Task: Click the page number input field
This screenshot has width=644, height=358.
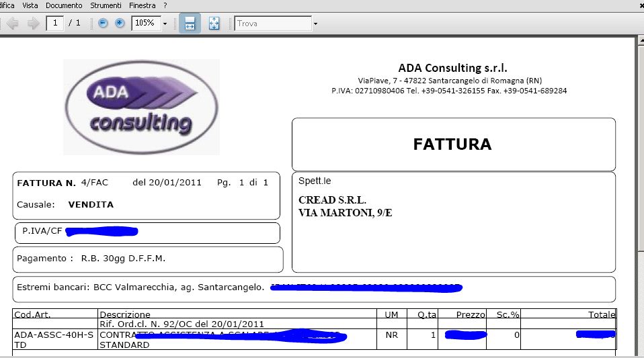Action: click(55, 24)
